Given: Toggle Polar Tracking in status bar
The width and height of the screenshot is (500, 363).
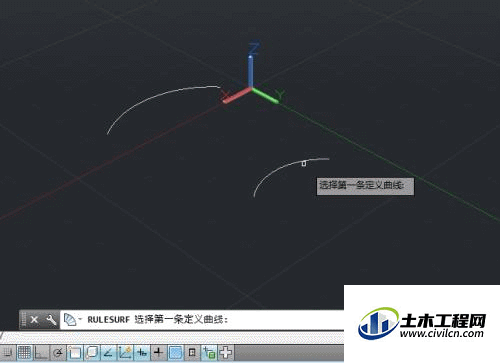Looking at the screenshot, I should 58,353.
